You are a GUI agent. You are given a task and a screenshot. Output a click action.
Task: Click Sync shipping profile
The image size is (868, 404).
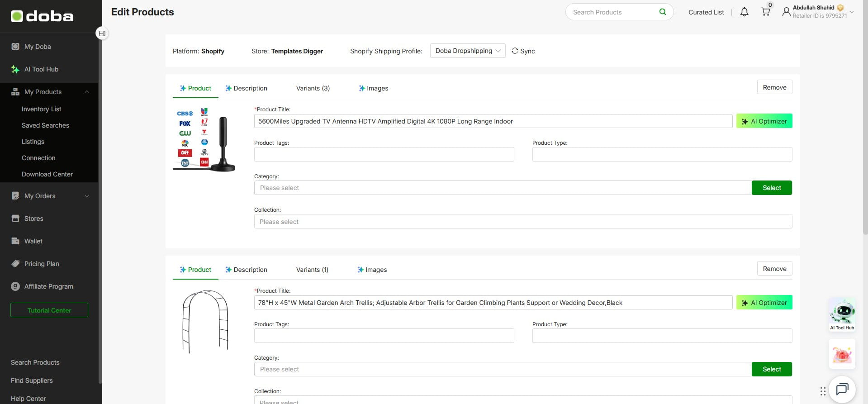coord(523,51)
